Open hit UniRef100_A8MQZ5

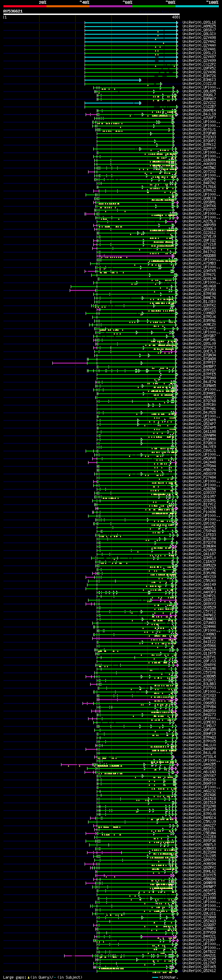[199, 26]
